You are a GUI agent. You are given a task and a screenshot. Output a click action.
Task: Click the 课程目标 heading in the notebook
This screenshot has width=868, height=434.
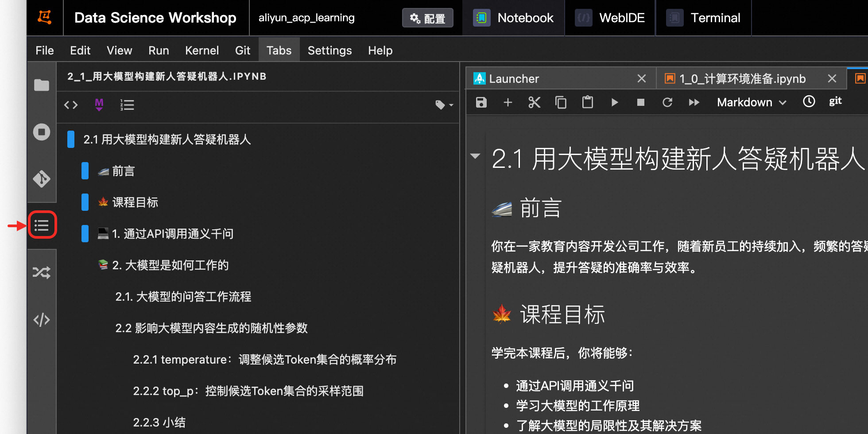pos(548,314)
